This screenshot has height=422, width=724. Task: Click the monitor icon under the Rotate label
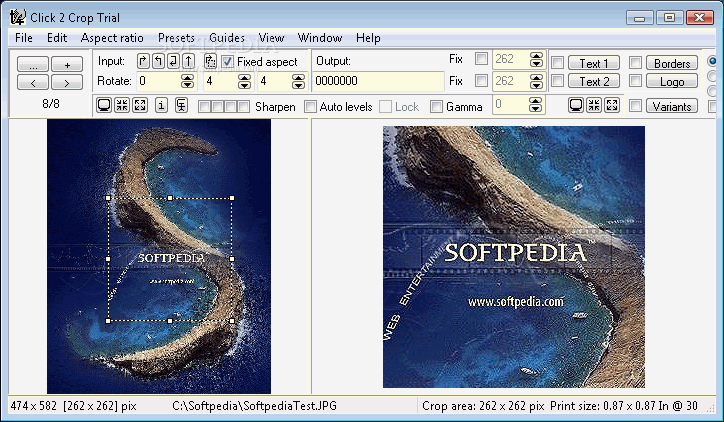pos(104,105)
